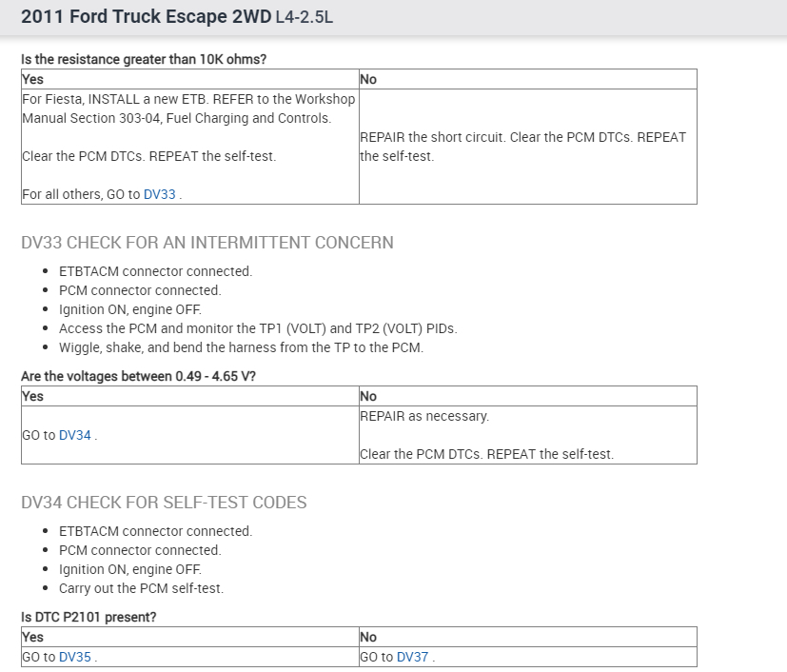Go to the DV35 link
787x672 pixels.
pos(74,657)
